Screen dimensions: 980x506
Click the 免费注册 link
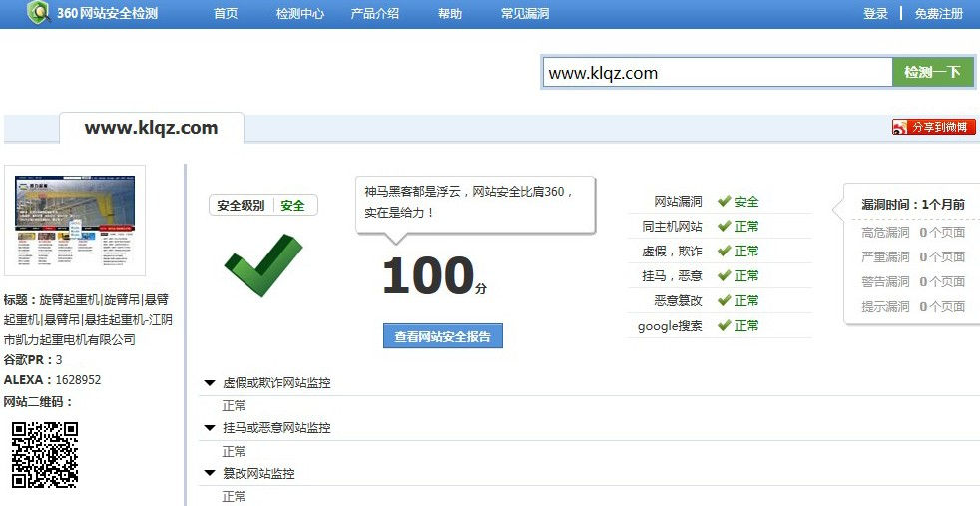click(939, 14)
